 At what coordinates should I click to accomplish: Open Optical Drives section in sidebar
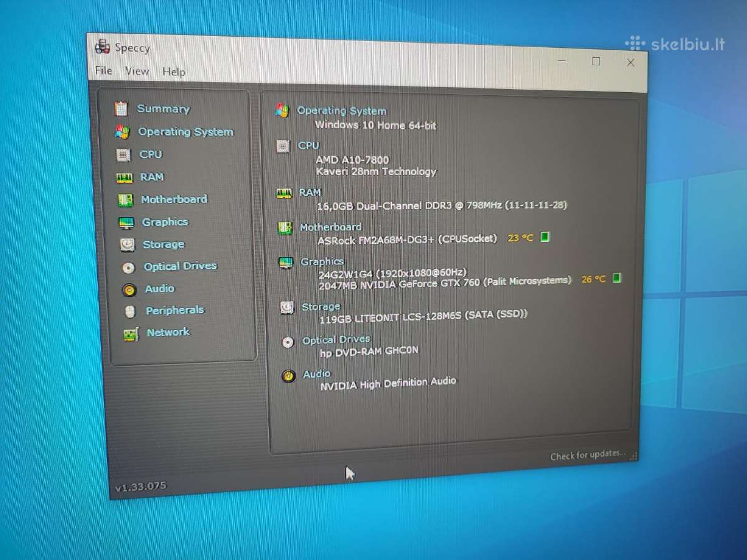181,266
